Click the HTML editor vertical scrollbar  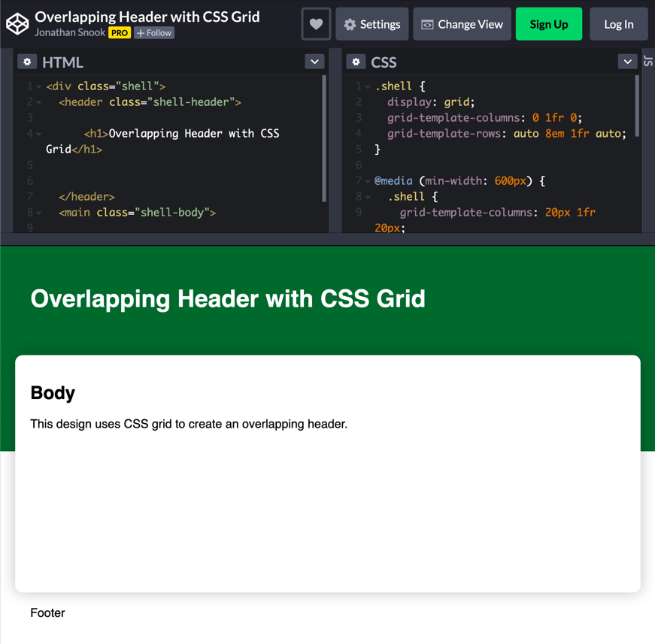(324, 138)
